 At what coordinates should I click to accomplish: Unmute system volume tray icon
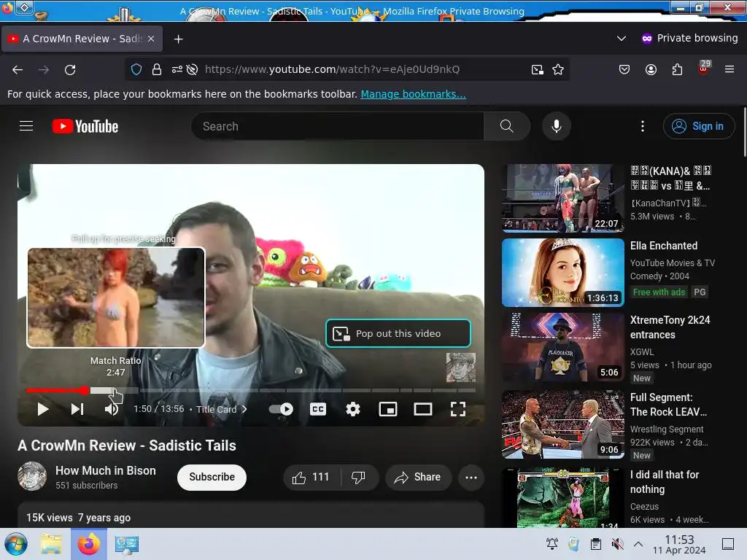pos(617,544)
